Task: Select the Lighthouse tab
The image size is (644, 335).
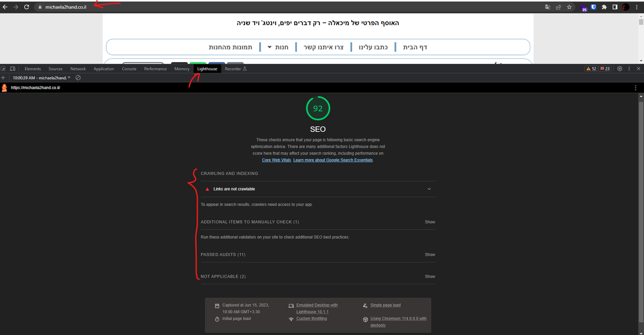Action: (207, 69)
